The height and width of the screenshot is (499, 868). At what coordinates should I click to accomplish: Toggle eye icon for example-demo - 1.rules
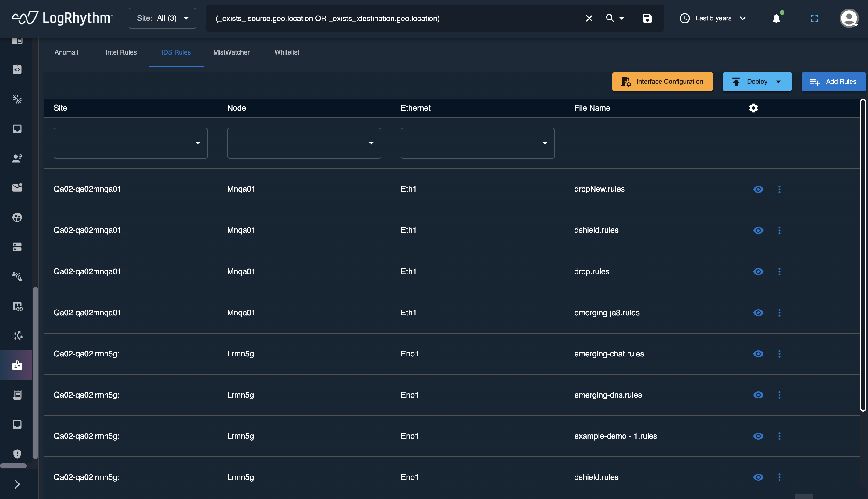(758, 436)
